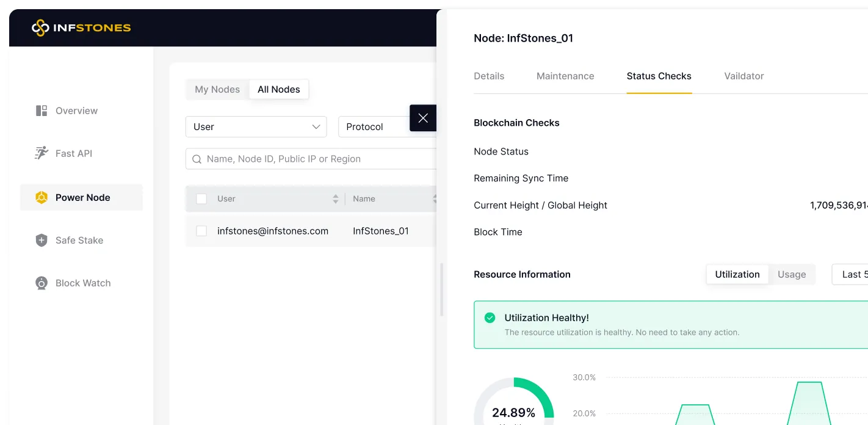868x425 pixels.
Task: Click InfStones_01 node name in table
Action: [x=381, y=231]
